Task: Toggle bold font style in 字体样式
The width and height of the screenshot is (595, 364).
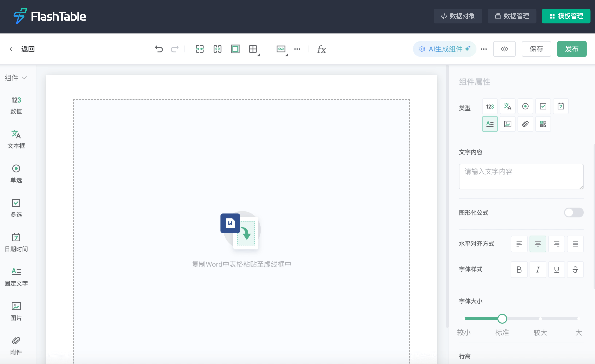Action: pos(519,270)
